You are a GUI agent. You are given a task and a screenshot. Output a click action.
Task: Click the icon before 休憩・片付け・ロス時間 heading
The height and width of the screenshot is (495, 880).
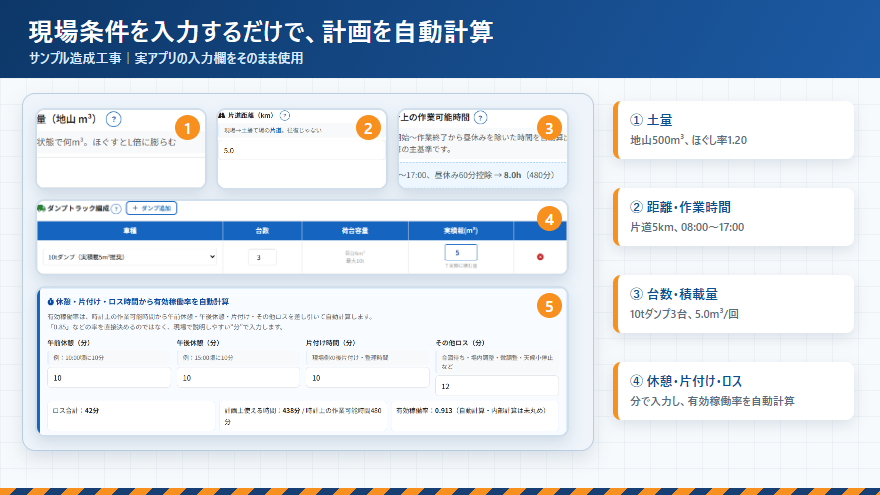point(51,302)
